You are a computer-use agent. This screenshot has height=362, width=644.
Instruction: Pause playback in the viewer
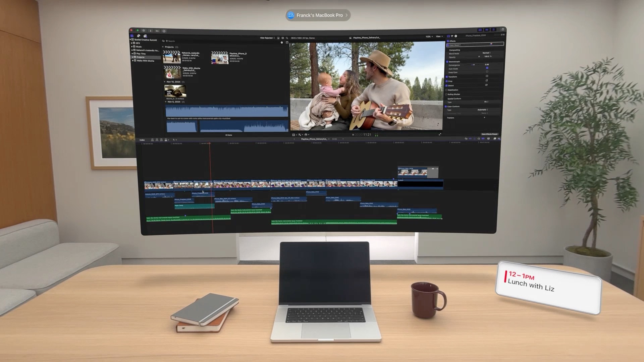pyautogui.click(x=353, y=135)
